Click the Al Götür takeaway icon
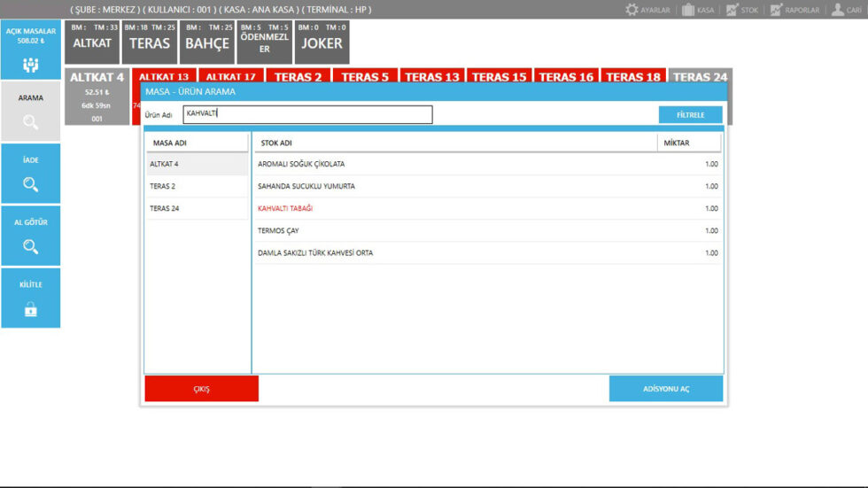 pyautogui.click(x=31, y=246)
